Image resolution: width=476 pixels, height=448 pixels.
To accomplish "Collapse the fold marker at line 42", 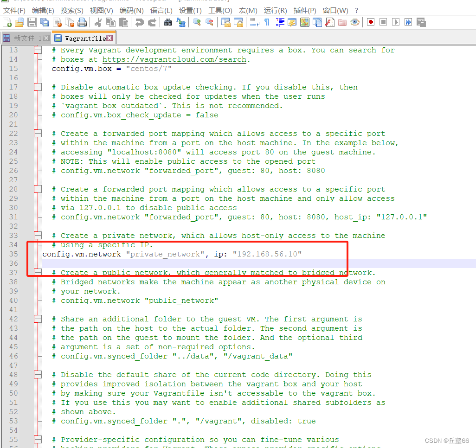I will point(38,319).
